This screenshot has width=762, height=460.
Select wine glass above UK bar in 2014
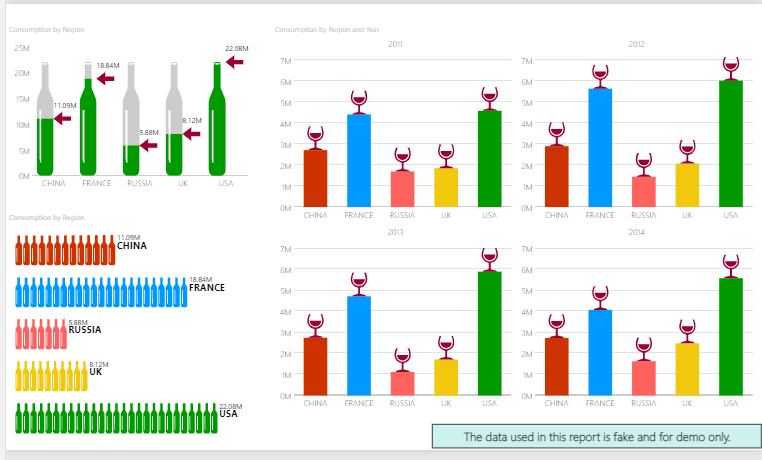click(687, 331)
